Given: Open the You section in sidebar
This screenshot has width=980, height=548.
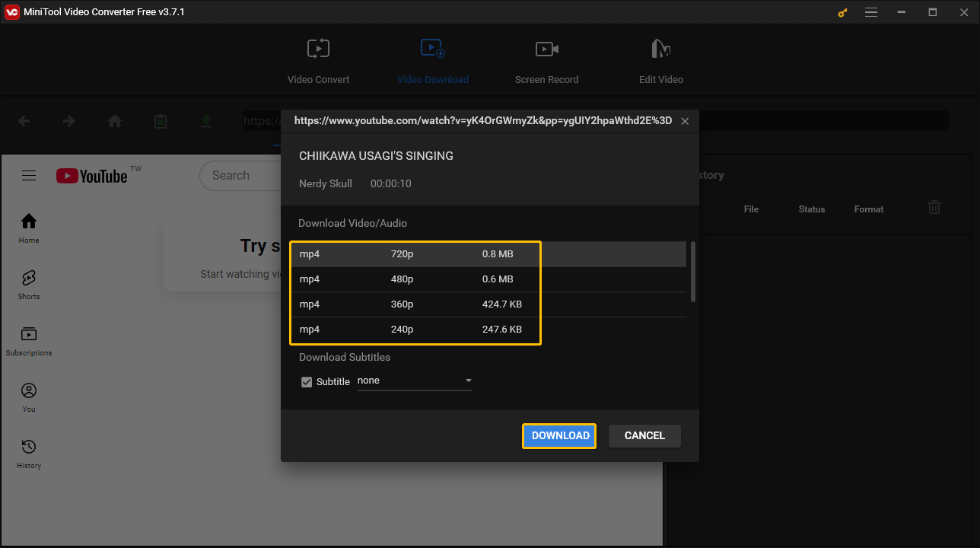Looking at the screenshot, I should pyautogui.click(x=29, y=397).
